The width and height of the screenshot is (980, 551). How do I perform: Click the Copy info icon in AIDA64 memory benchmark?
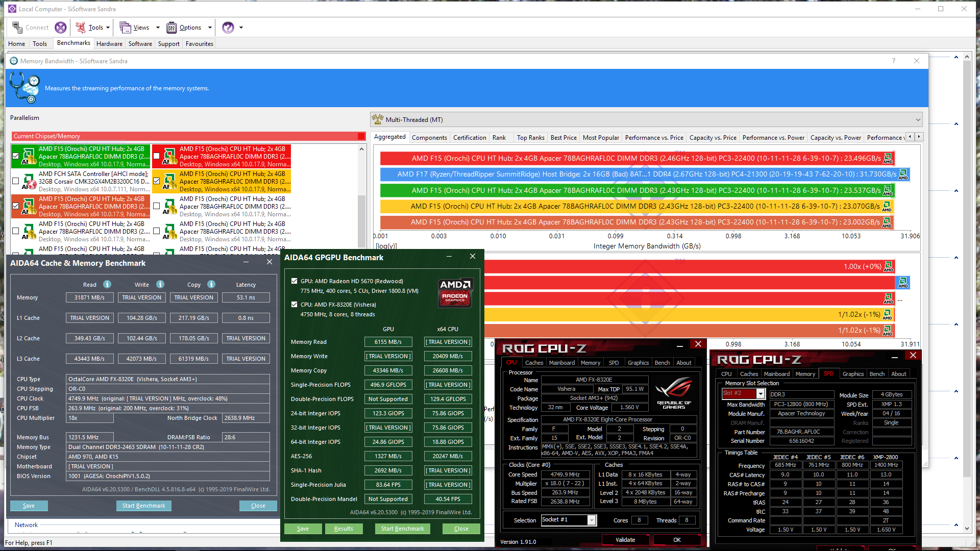(x=211, y=284)
